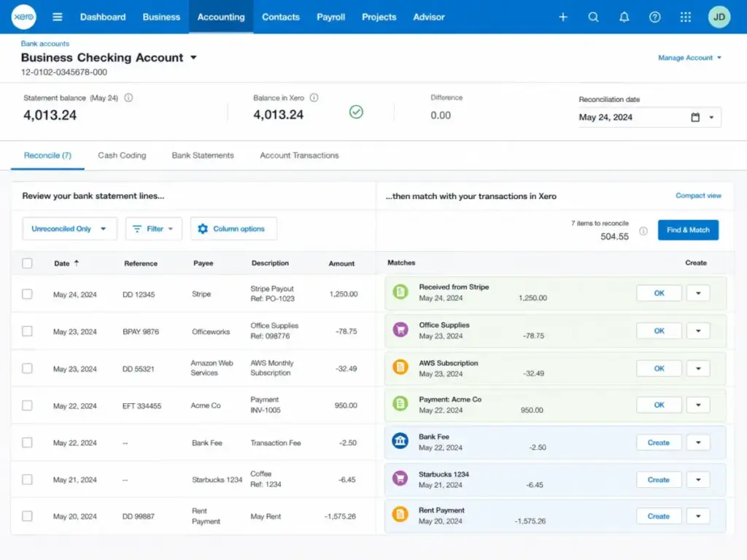The image size is (747, 560).
Task: Click the plus icon to add new
Action: (x=562, y=17)
